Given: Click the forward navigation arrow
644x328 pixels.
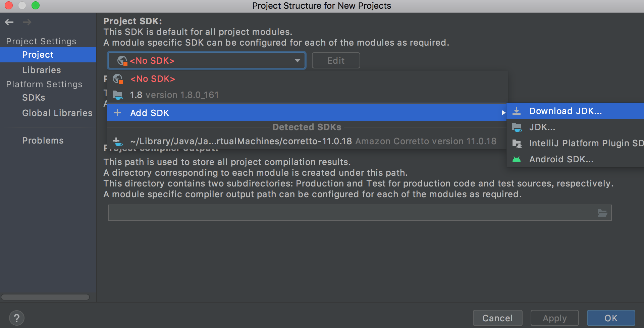Looking at the screenshot, I should pos(27,22).
